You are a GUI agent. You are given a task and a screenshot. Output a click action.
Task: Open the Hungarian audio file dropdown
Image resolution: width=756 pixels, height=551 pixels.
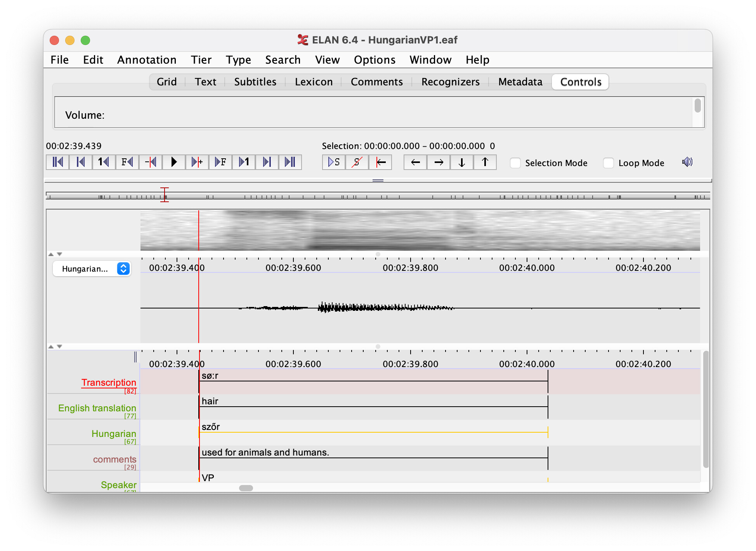[x=92, y=269]
